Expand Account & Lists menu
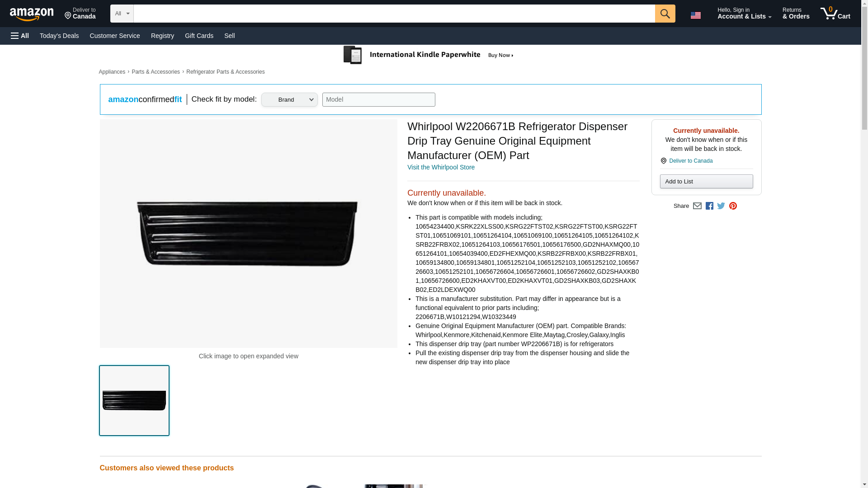 [744, 14]
